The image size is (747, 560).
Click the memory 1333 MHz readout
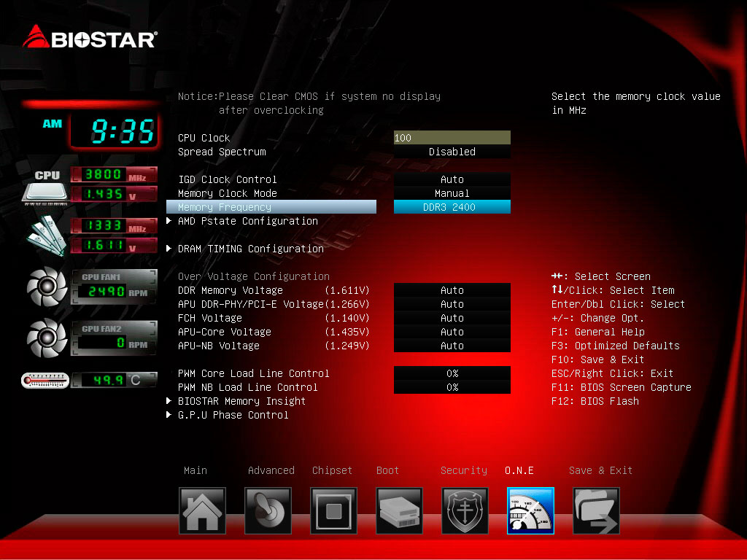[114, 226]
